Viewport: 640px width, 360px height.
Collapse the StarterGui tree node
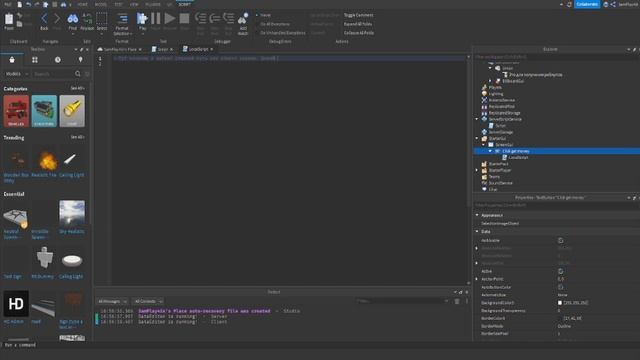coord(477,138)
